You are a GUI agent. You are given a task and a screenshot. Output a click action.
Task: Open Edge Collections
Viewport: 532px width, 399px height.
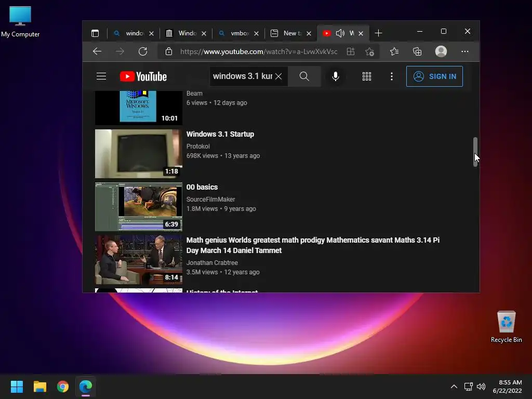pos(417,51)
